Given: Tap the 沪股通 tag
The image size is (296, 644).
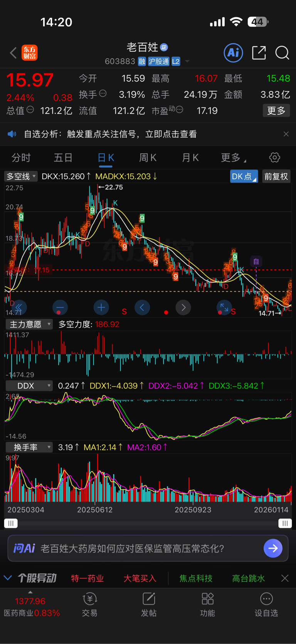Looking at the screenshot, I should point(158,61).
